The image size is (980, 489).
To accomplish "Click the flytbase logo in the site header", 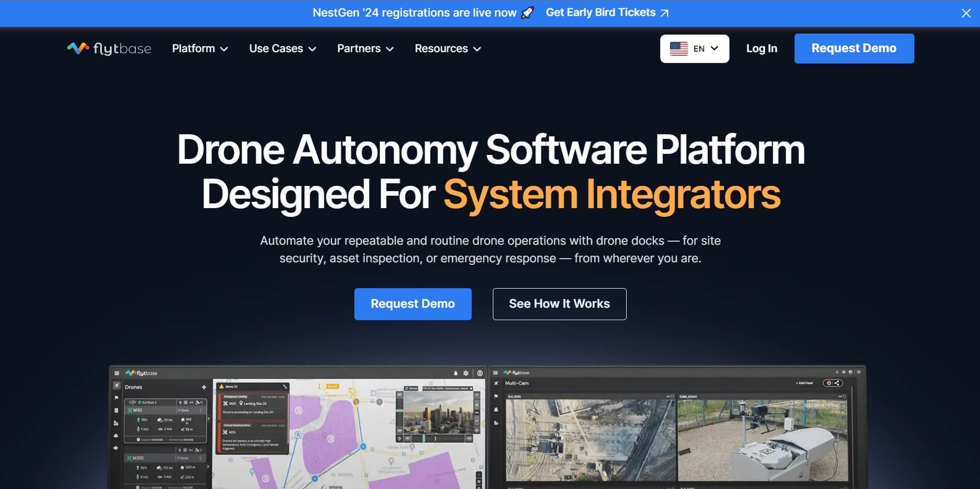I will (109, 49).
